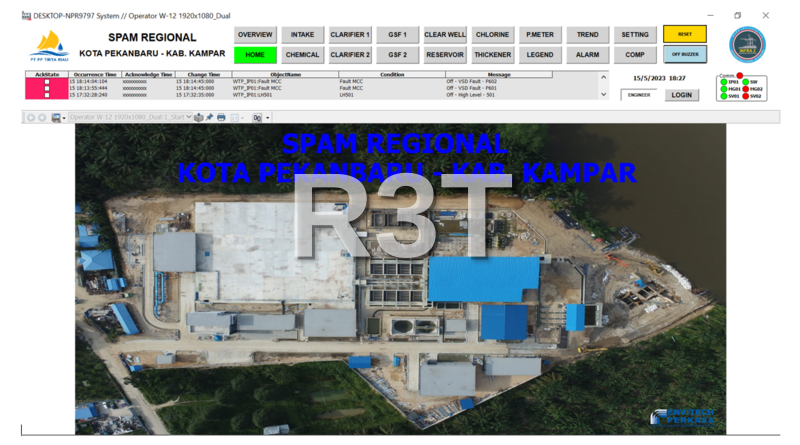
Task: Open the OVERVIEW screen
Action: coord(255,35)
